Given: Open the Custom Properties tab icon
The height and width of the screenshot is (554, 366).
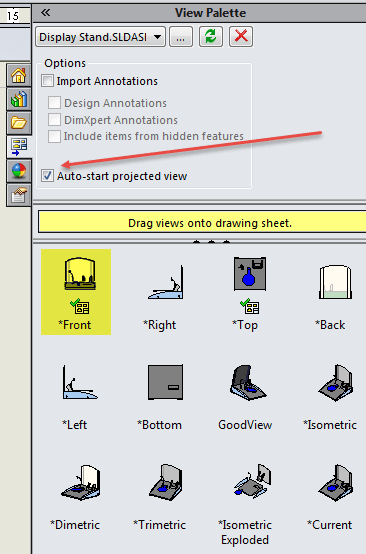Looking at the screenshot, I should point(19,195).
